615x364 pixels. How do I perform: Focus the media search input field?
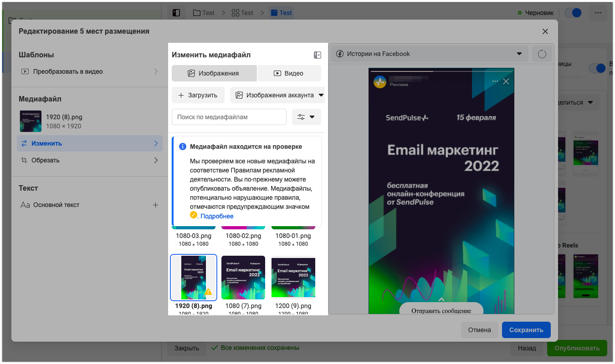tap(229, 117)
